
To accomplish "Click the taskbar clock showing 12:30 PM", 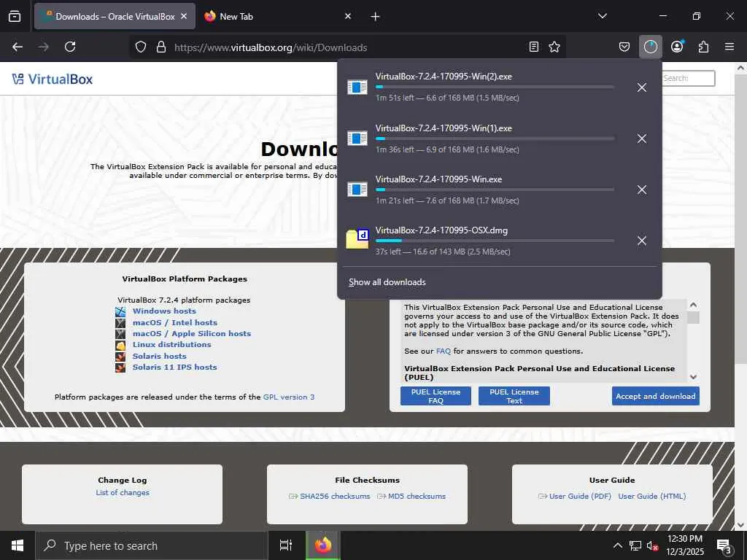I will 684,545.
